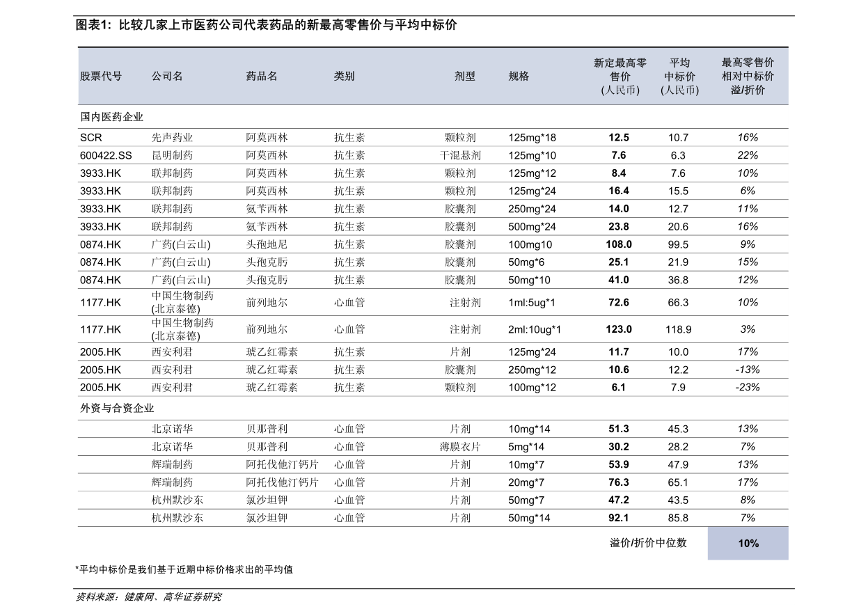The width and height of the screenshot is (852, 616).
Task: Click the 最高零售价相对中标价溢/折价 header
Action: coord(748,77)
